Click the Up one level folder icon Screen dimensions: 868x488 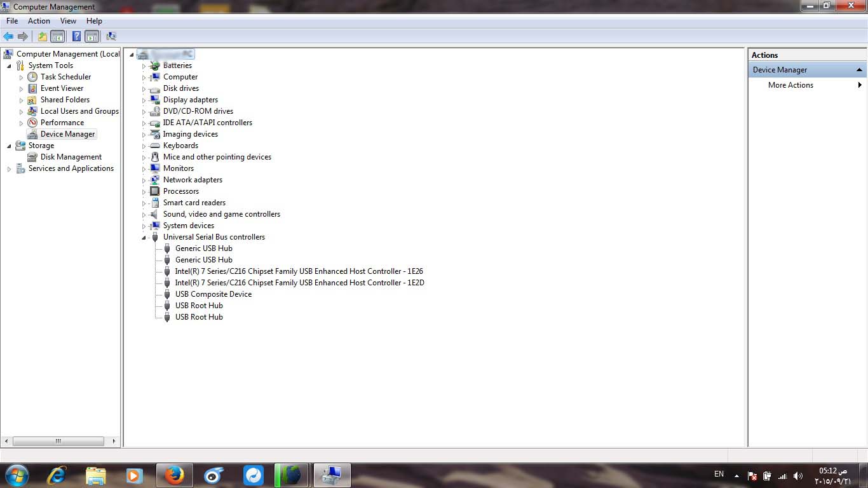[x=43, y=36]
